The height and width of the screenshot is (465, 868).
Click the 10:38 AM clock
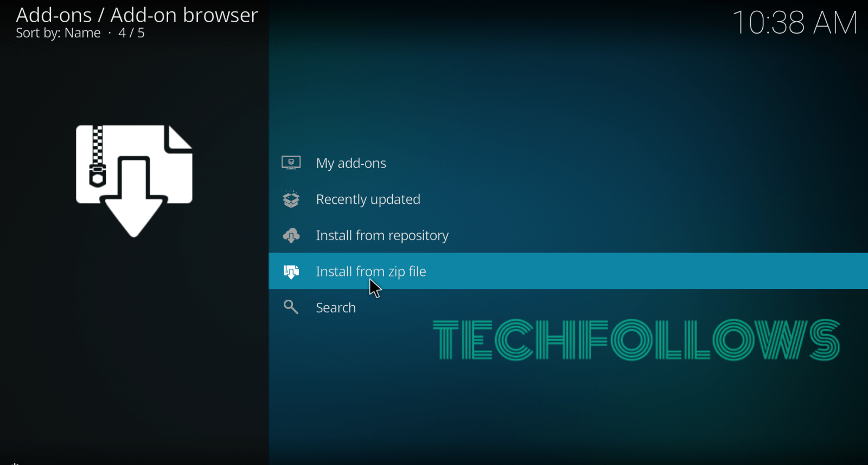click(x=795, y=23)
